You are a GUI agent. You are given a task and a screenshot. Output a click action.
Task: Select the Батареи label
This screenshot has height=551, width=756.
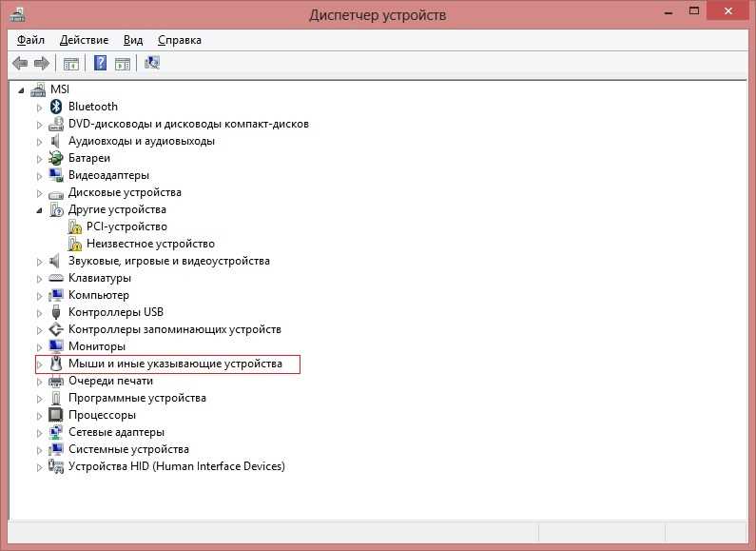coord(89,158)
